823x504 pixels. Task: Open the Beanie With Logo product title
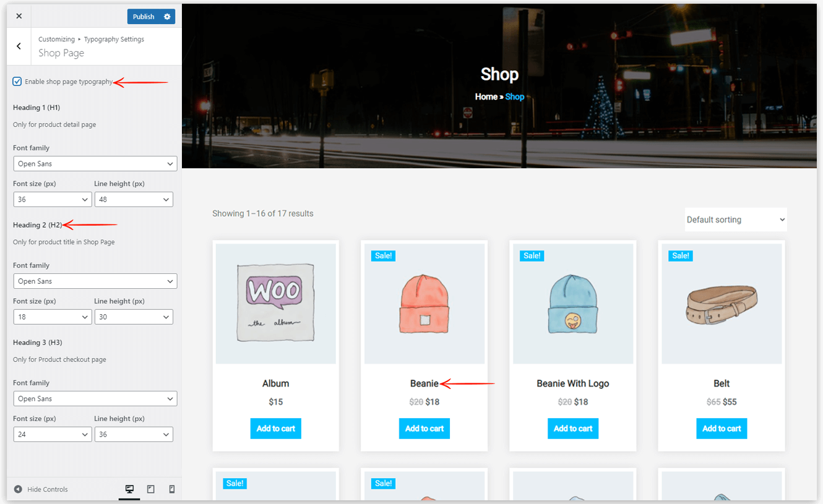573,383
